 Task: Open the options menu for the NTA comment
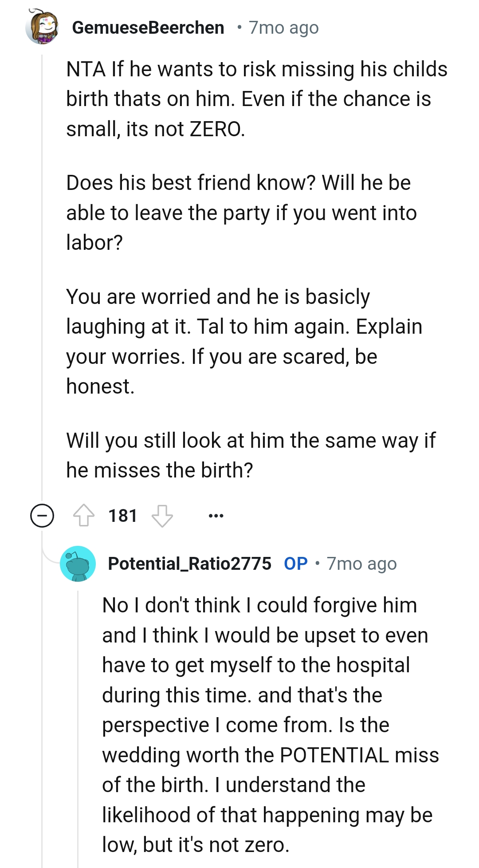point(216,515)
